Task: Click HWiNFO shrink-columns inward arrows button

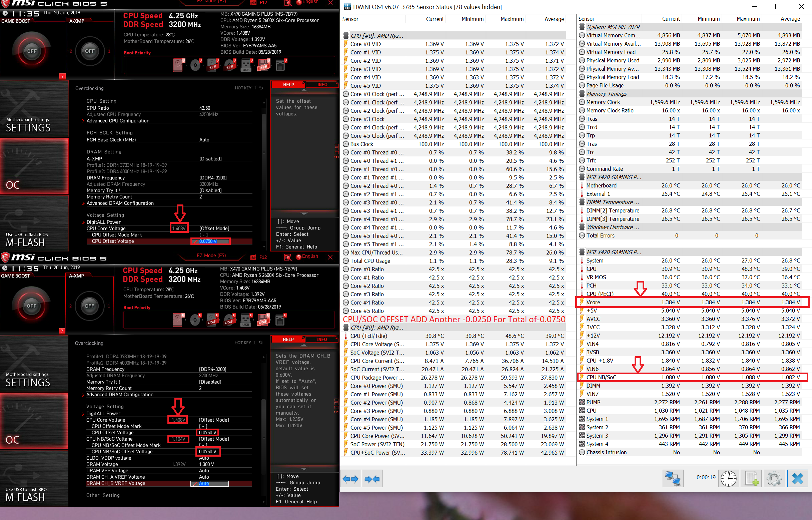Action: (372, 478)
